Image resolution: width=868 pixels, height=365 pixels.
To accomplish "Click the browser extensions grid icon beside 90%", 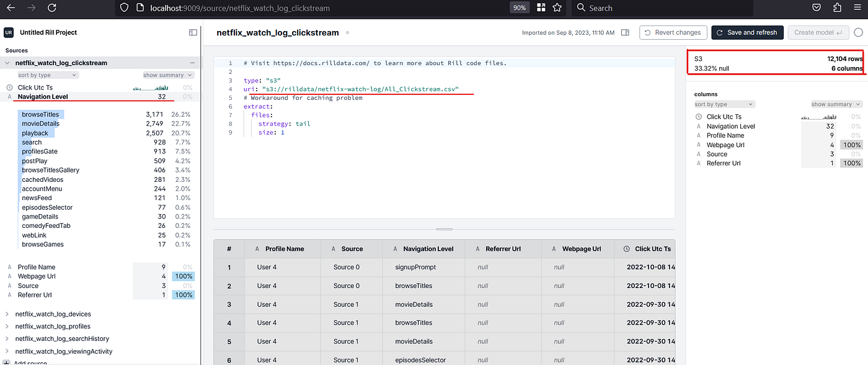I will coord(541,7).
